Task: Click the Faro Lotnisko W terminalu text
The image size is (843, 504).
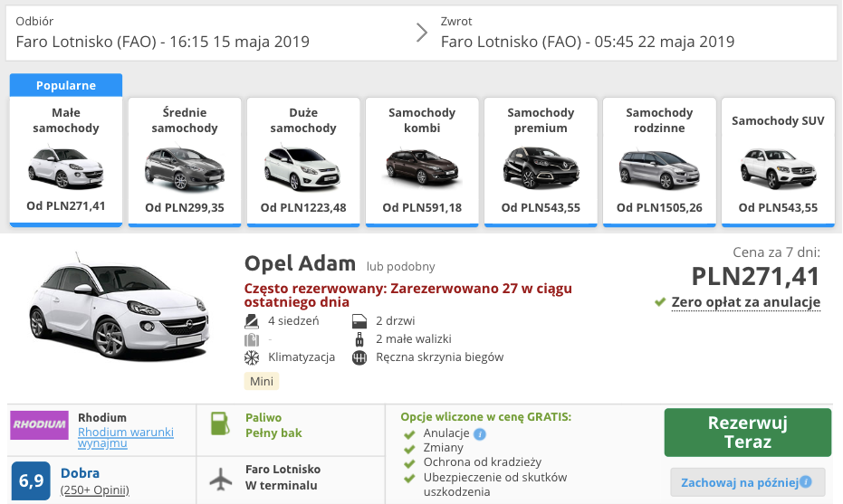Action: pos(283,477)
